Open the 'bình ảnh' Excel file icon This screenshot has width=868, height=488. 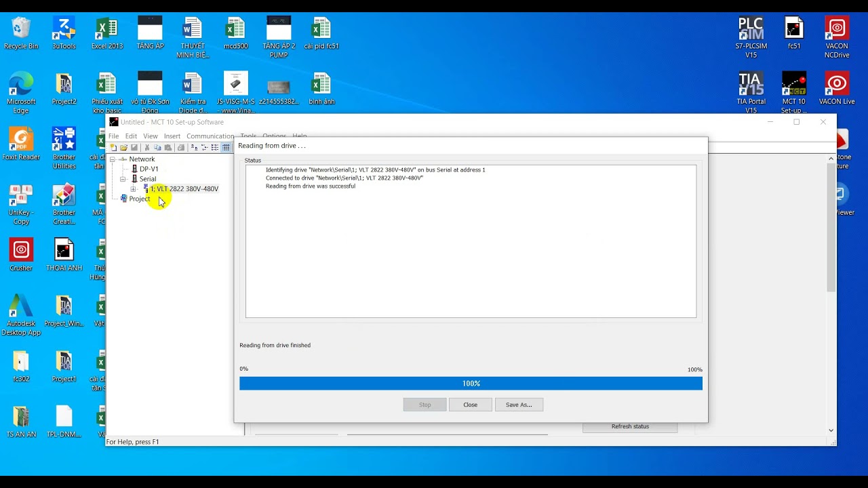coord(321,89)
